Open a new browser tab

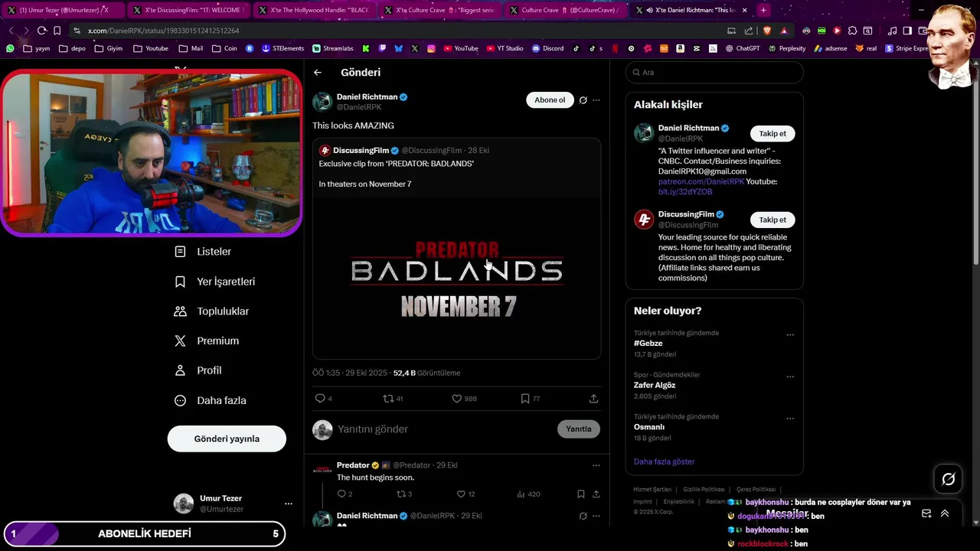pyautogui.click(x=763, y=10)
